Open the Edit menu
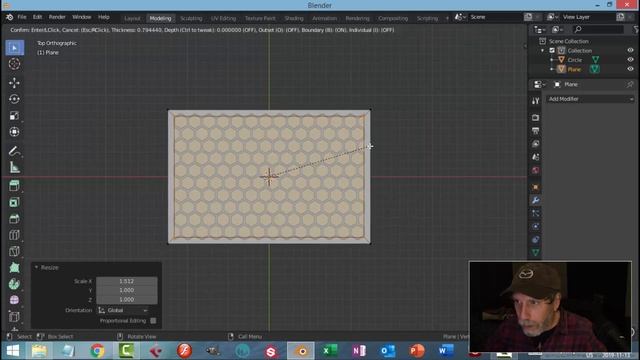 tap(38, 17)
